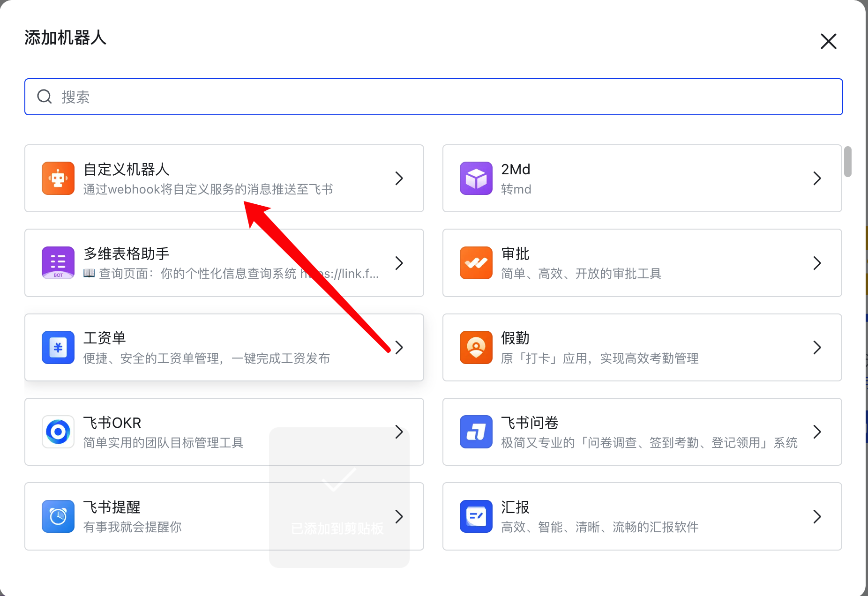Expand the 自定义机器人 row chevron
The width and height of the screenshot is (868, 596).
pos(399,179)
